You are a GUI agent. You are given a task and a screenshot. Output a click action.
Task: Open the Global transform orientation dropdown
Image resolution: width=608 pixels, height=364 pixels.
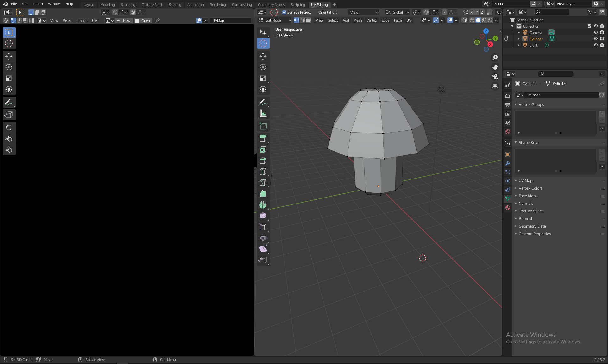tap(397, 12)
